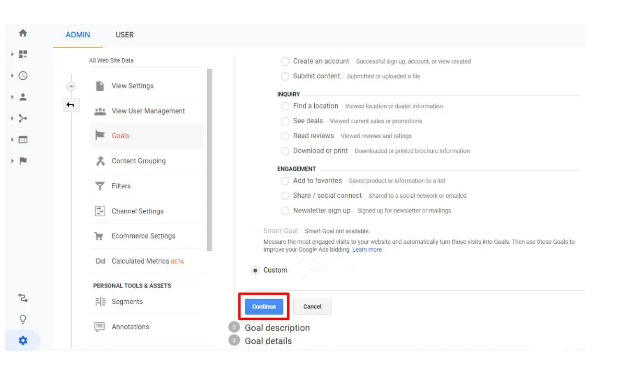Open the Attribution path icon
The image size is (637, 380).
point(23,298)
